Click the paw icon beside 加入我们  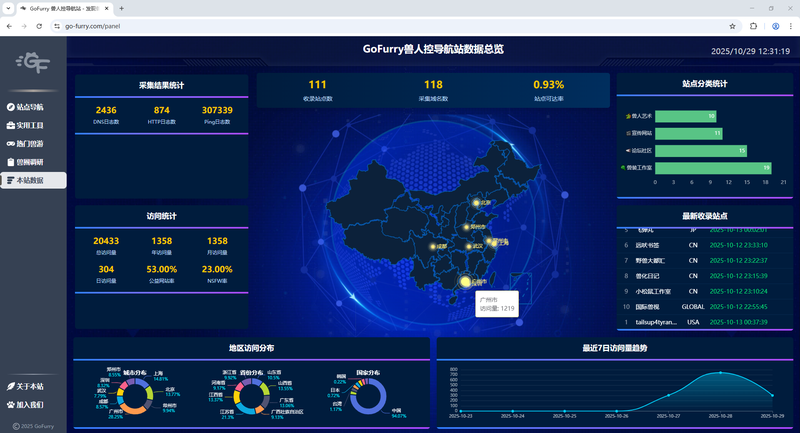point(11,404)
